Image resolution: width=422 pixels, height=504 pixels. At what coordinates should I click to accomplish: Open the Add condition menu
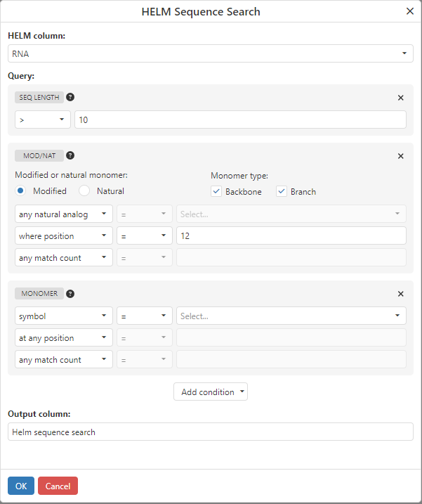(x=211, y=392)
